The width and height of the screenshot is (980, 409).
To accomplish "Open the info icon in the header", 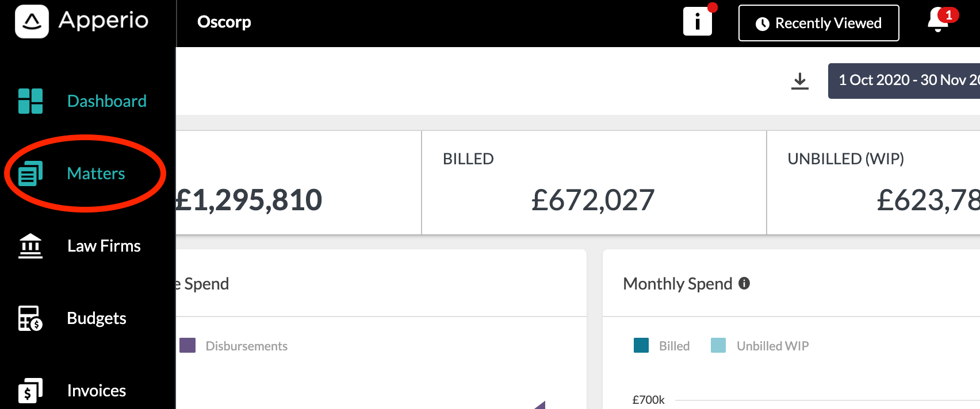I will point(698,22).
